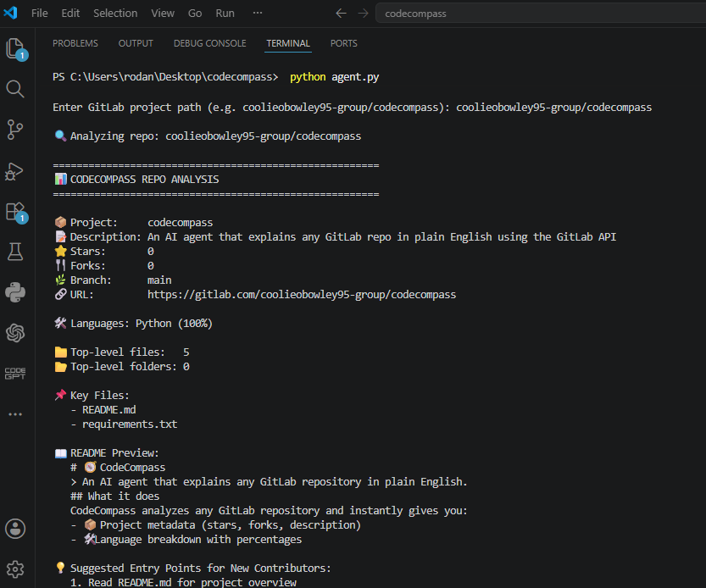Open the ChatGPT extension view
This screenshot has width=706, height=588.
point(15,333)
